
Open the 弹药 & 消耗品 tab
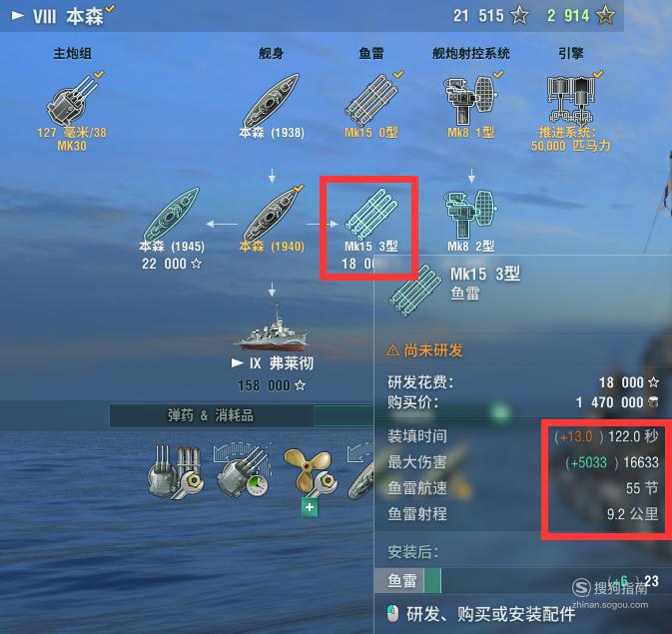pos(211,415)
